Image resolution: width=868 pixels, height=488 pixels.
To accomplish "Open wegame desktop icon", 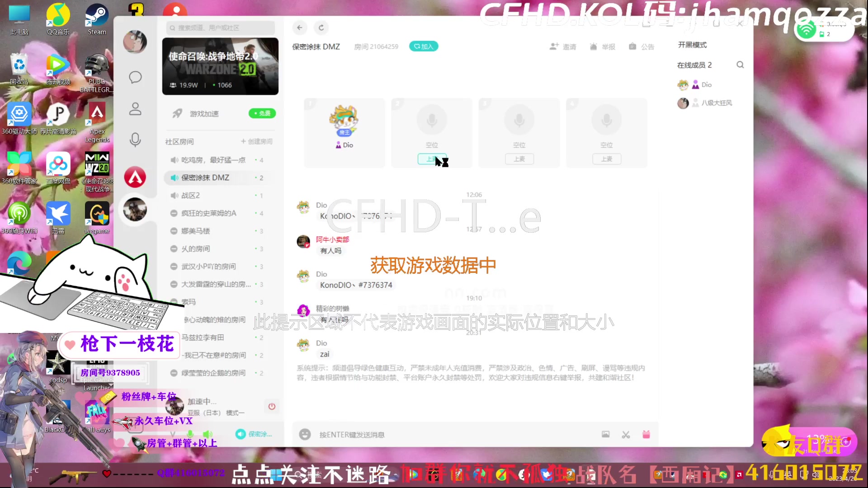I will [97, 218].
